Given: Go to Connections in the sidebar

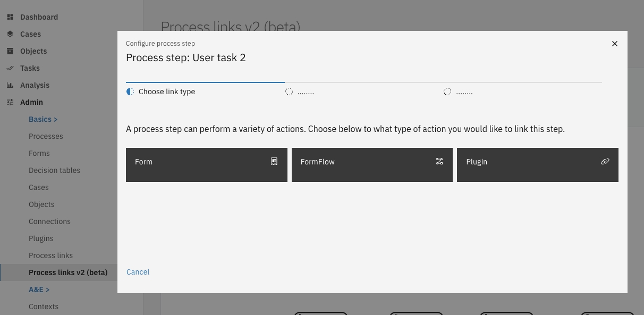Looking at the screenshot, I should (49, 221).
